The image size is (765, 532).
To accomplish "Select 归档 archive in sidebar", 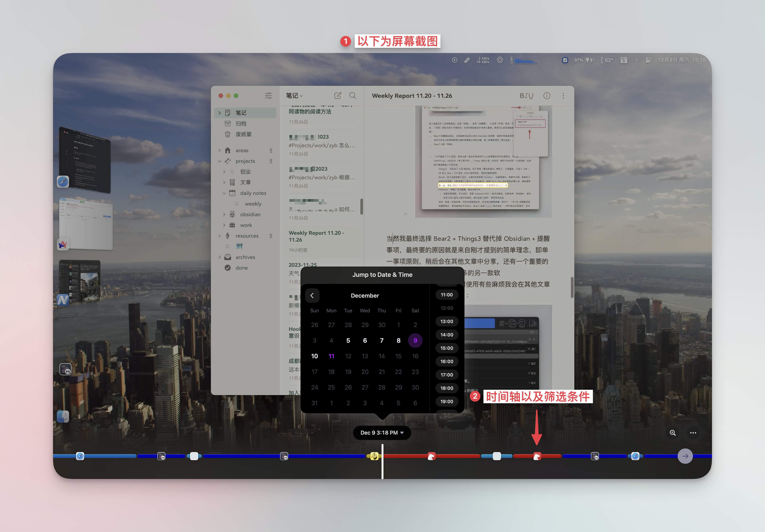I will pyautogui.click(x=245, y=124).
